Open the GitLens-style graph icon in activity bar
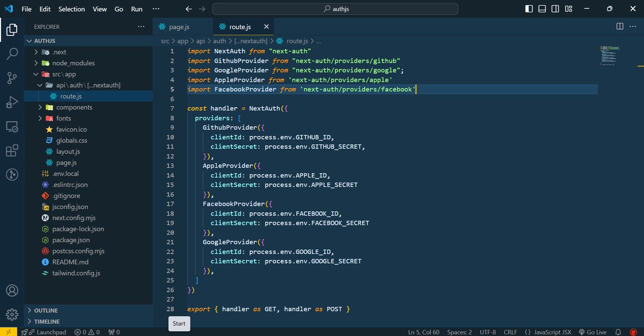The image size is (644, 336). point(12,175)
